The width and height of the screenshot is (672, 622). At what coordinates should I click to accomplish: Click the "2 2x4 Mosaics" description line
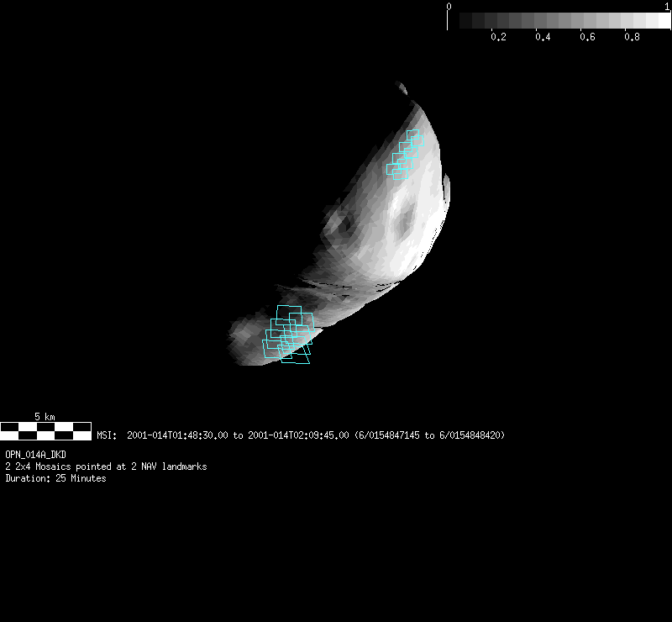(x=106, y=466)
